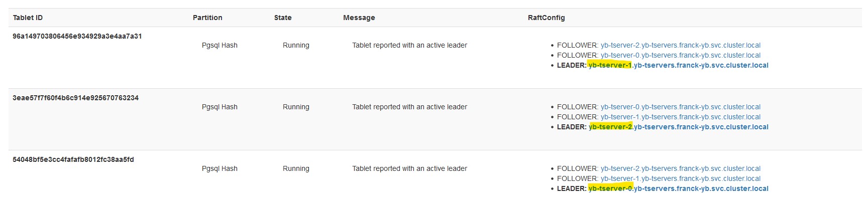The image size is (868, 207).
Task: Click the Message column header
Action: pos(359,18)
